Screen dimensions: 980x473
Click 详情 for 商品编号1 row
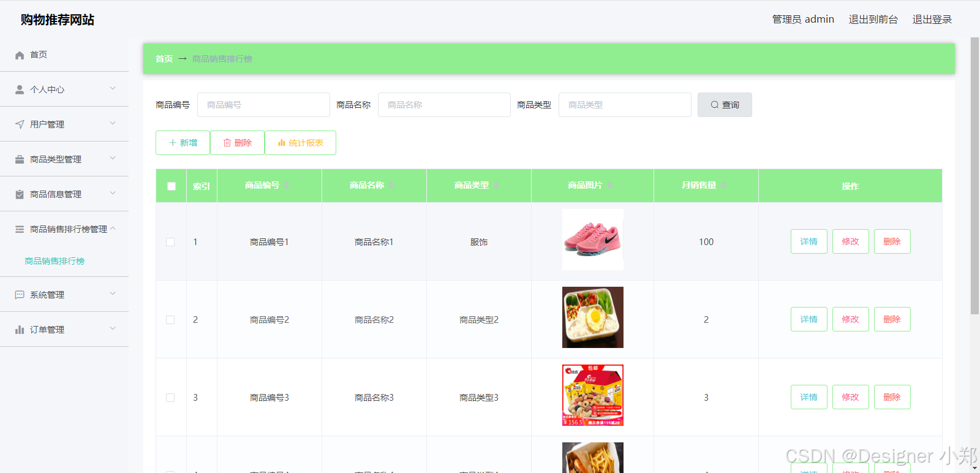pos(809,241)
